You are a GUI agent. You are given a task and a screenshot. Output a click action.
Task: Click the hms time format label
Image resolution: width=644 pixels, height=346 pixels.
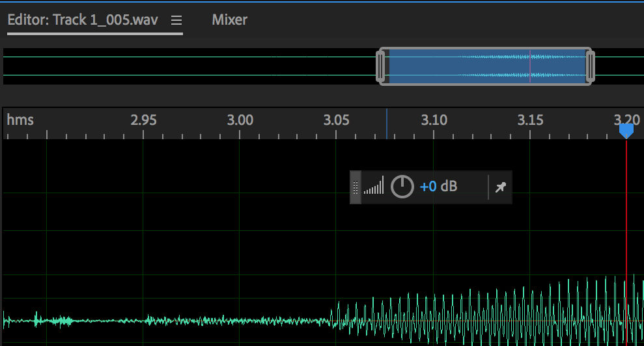point(20,120)
